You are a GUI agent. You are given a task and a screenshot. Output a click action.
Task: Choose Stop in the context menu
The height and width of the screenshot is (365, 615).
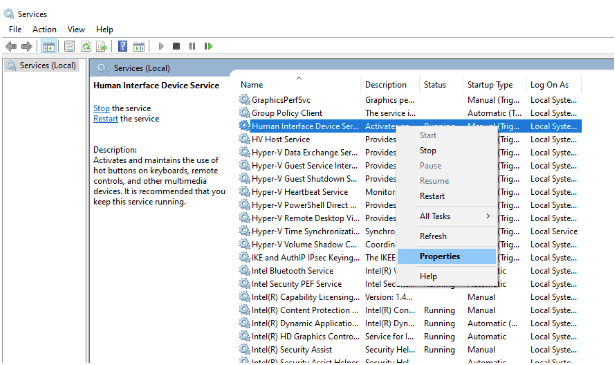[447, 151]
